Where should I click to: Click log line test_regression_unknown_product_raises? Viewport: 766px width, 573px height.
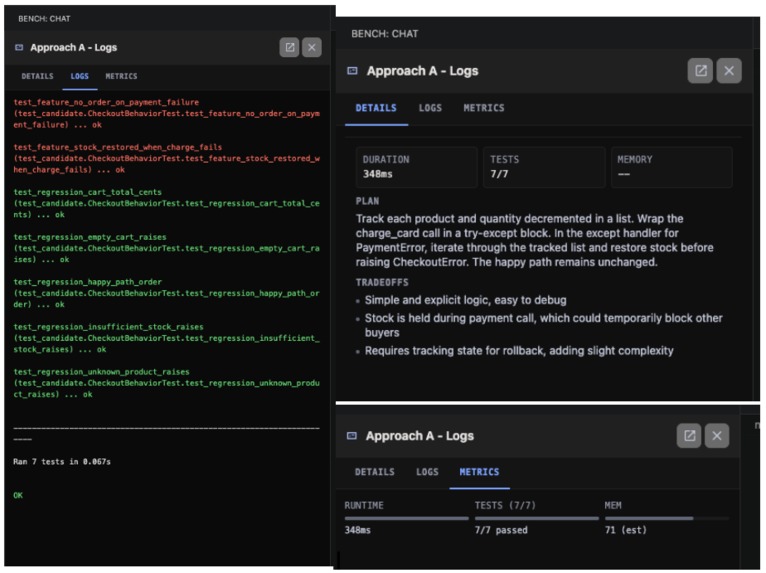[166, 383]
